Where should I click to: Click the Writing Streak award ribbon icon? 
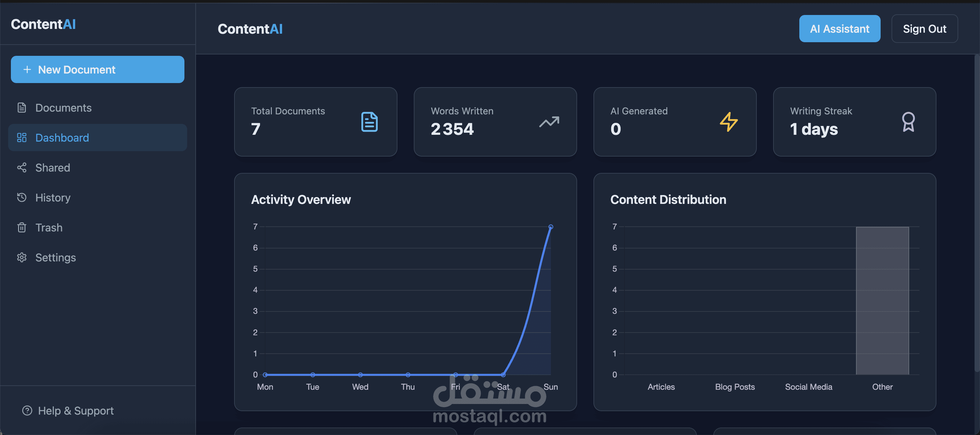[x=908, y=122]
